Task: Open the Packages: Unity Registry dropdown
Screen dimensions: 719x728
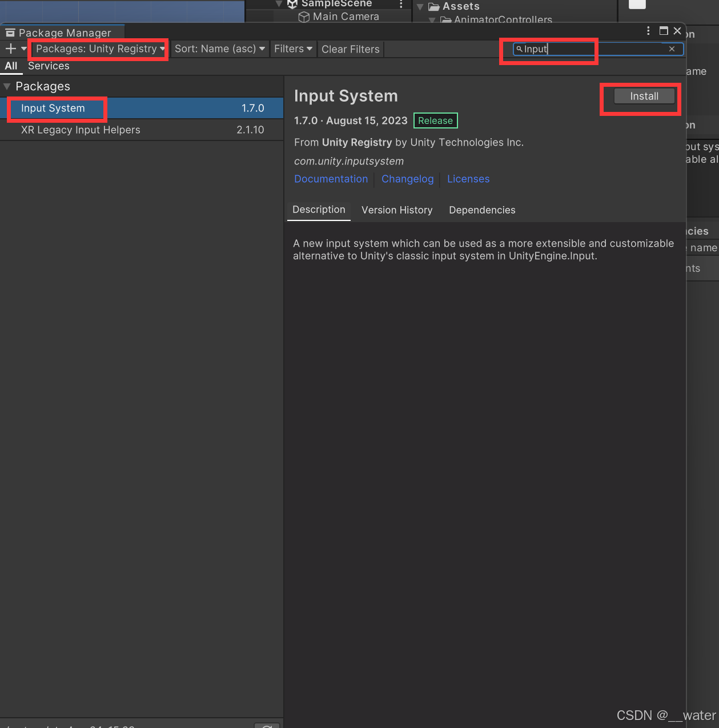Action: pyautogui.click(x=101, y=49)
